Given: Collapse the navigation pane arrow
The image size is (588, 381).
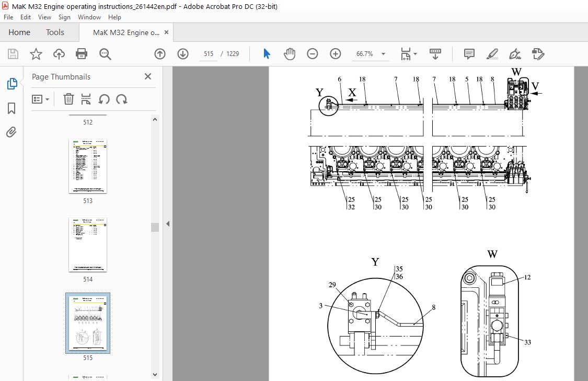Looking at the screenshot, I should coord(168,223).
